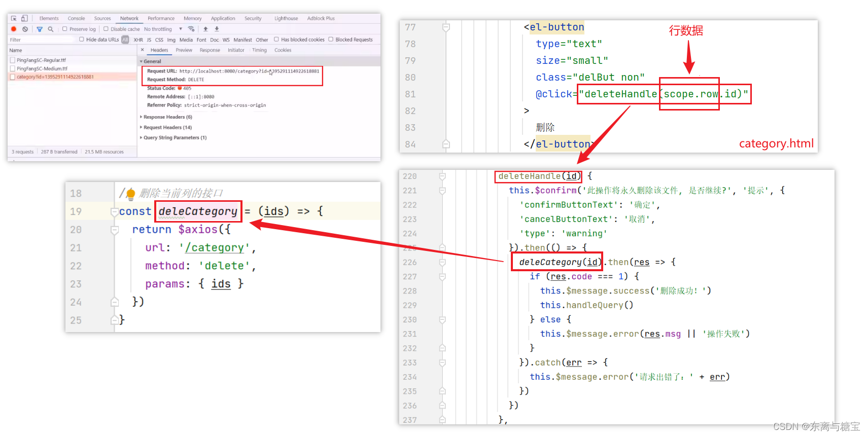This screenshot has height=436, width=868.
Task: Open the Timing tab in request details
Action: 259,50
